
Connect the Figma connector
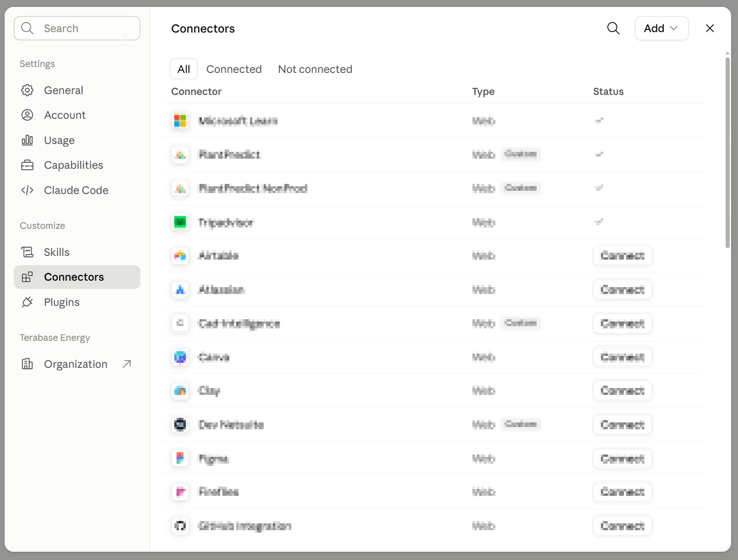coord(622,459)
